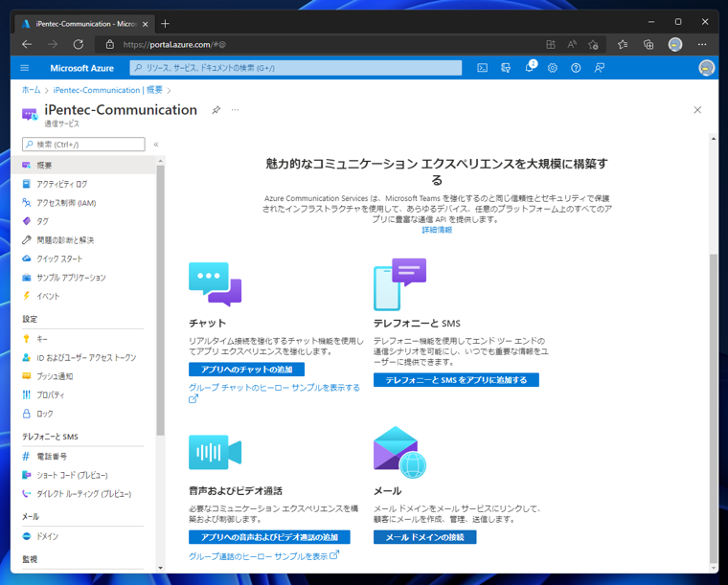
Task: Open the feedback icon in Azure header
Action: [x=600, y=68]
